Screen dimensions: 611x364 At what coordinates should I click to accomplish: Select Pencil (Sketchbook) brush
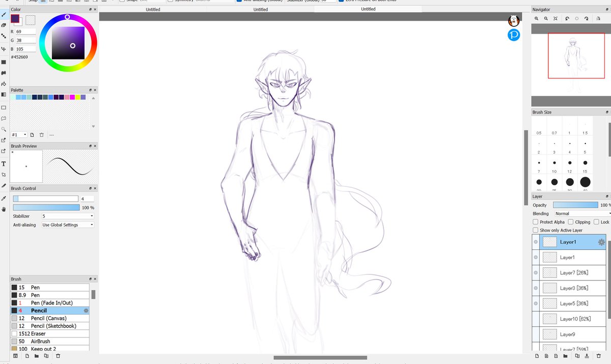pyautogui.click(x=50, y=326)
